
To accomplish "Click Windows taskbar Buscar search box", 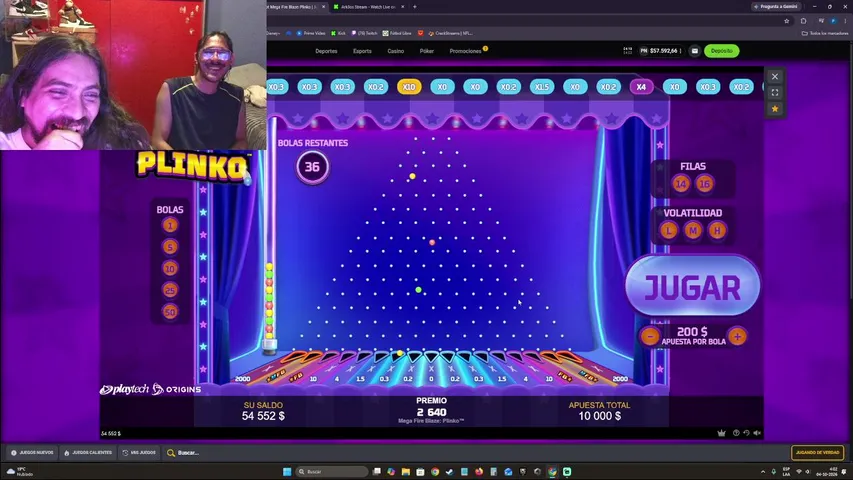I will tap(331, 472).
